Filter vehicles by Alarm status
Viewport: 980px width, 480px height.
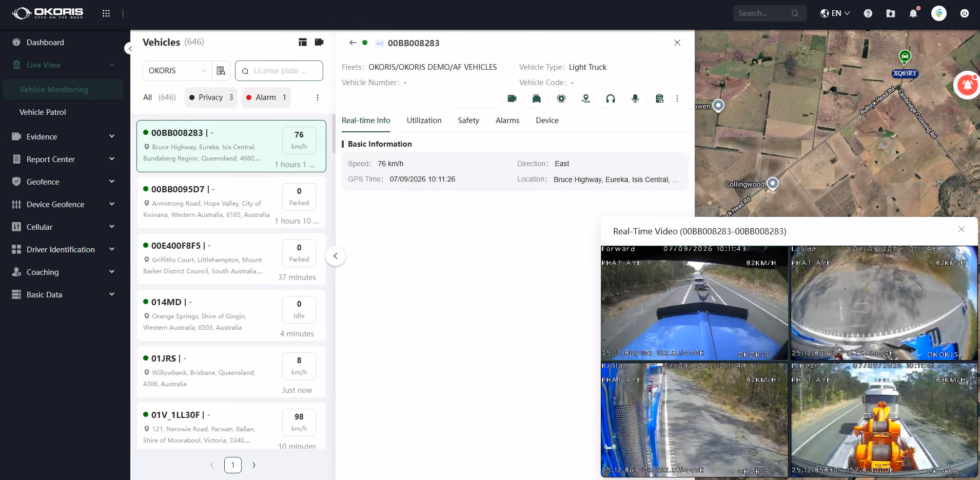coord(266,97)
